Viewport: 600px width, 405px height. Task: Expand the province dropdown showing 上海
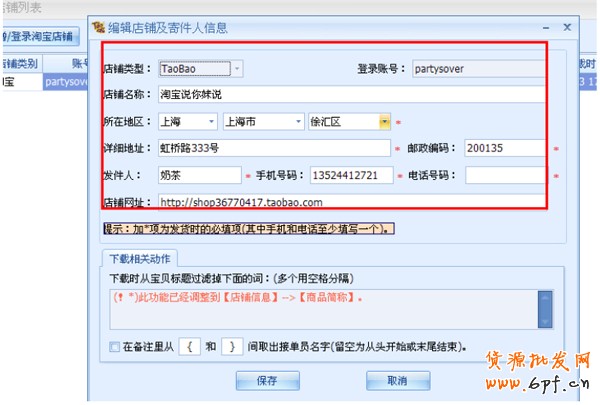[x=210, y=122]
